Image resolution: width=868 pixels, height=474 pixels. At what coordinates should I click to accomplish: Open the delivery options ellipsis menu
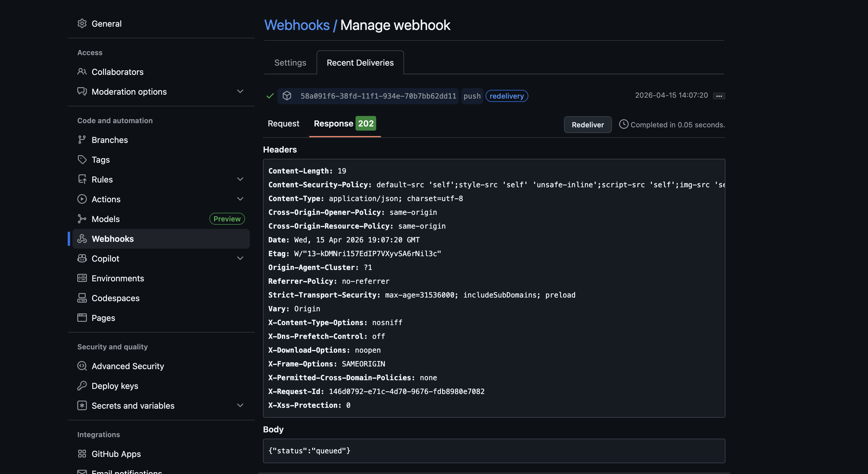tap(718, 96)
